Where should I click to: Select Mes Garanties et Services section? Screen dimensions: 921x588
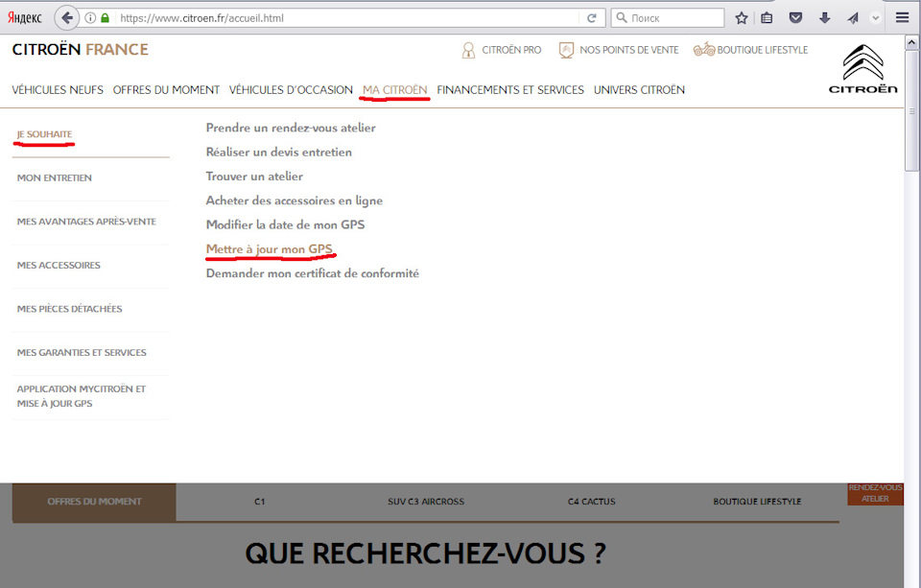(x=82, y=352)
